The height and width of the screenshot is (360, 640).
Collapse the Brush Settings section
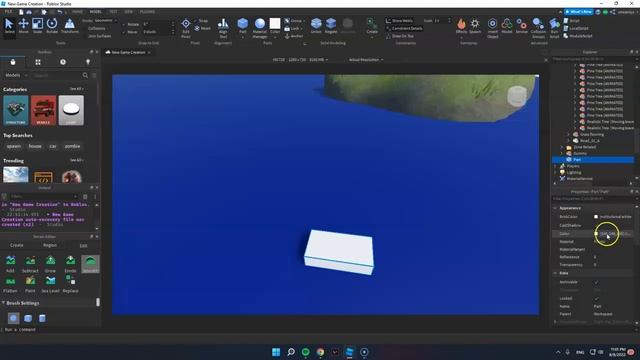coord(3,303)
